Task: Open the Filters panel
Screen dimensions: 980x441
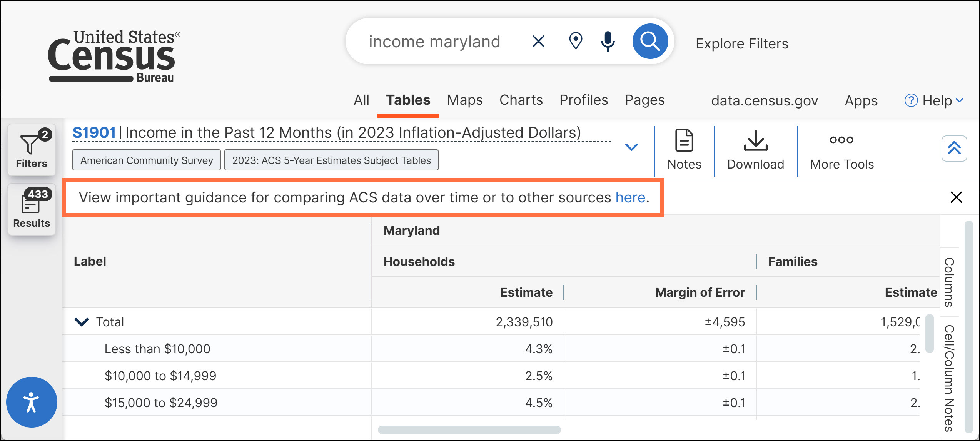Action: pos(32,150)
